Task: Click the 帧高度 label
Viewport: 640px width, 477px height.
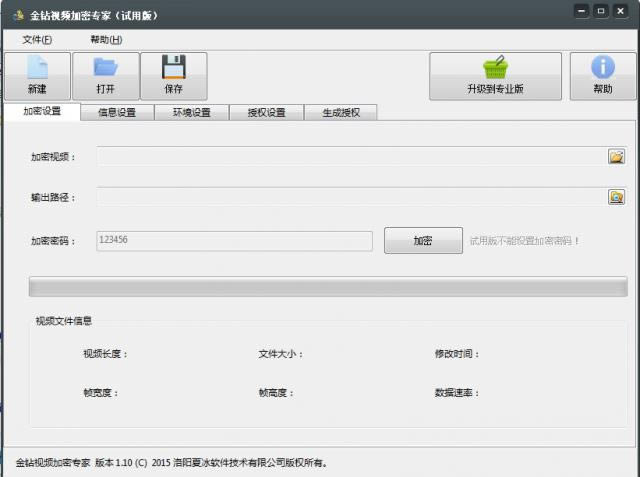Action: click(276, 393)
